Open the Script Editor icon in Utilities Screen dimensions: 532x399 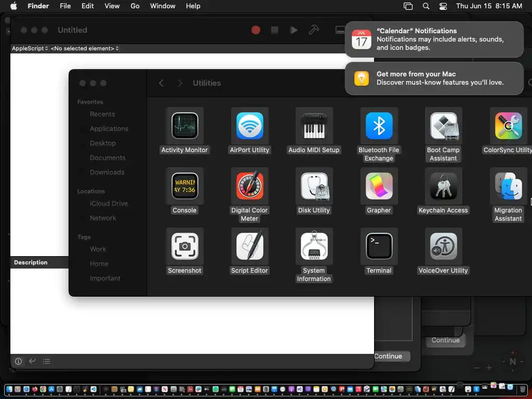click(x=249, y=246)
